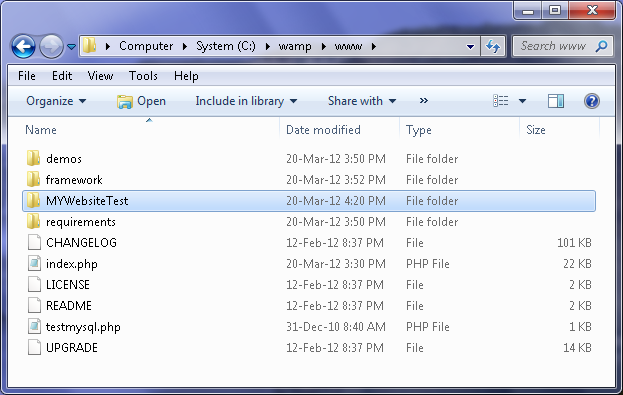
Task: Click the testmysql.php file name
Action: tap(83, 327)
